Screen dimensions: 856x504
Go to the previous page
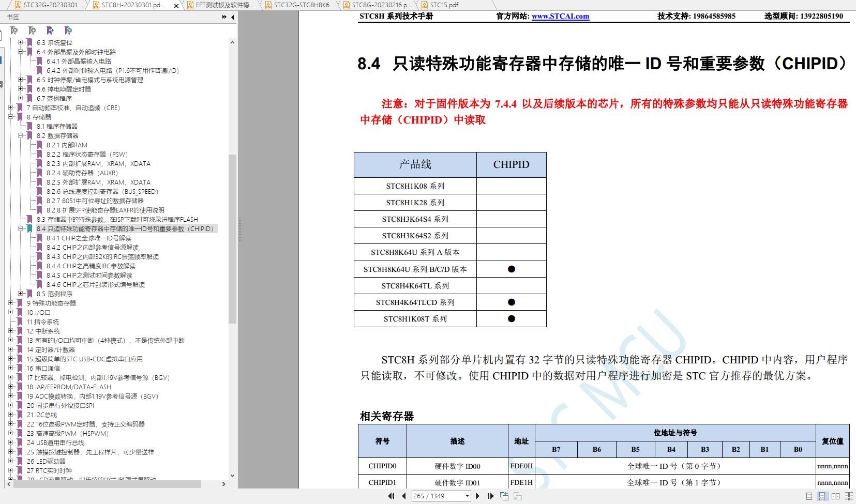pyautogui.click(x=403, y=496)
